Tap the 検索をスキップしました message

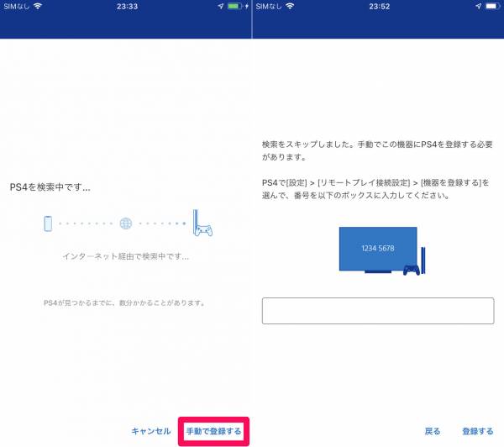point(377,150)
